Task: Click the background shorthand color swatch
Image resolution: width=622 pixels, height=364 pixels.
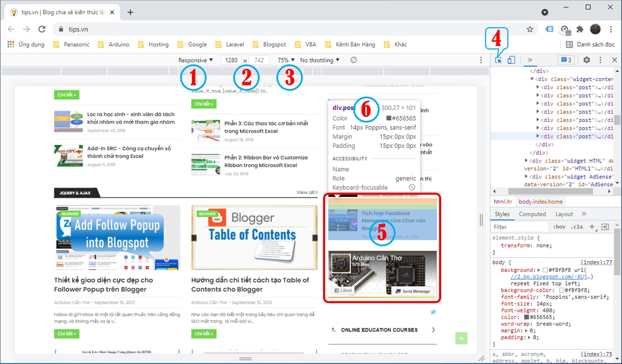Action: pyautogui.click(x=545, y=270)
